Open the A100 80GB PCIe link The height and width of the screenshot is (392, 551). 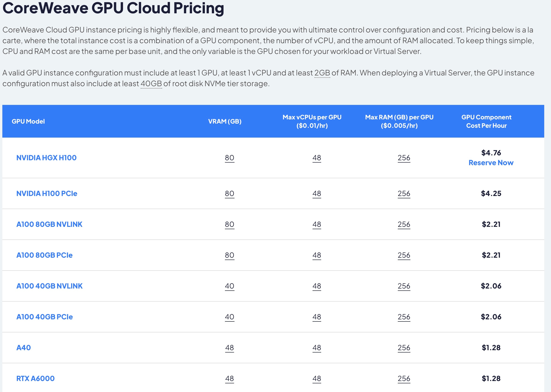[x=44, y=255]
